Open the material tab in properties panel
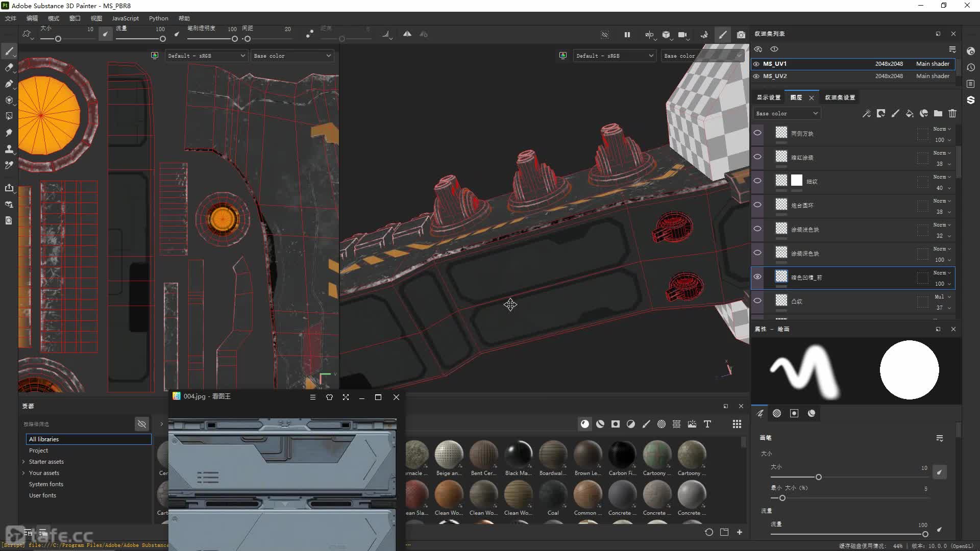The height and width of the screenshot is (551, 980). coord(812,413)
